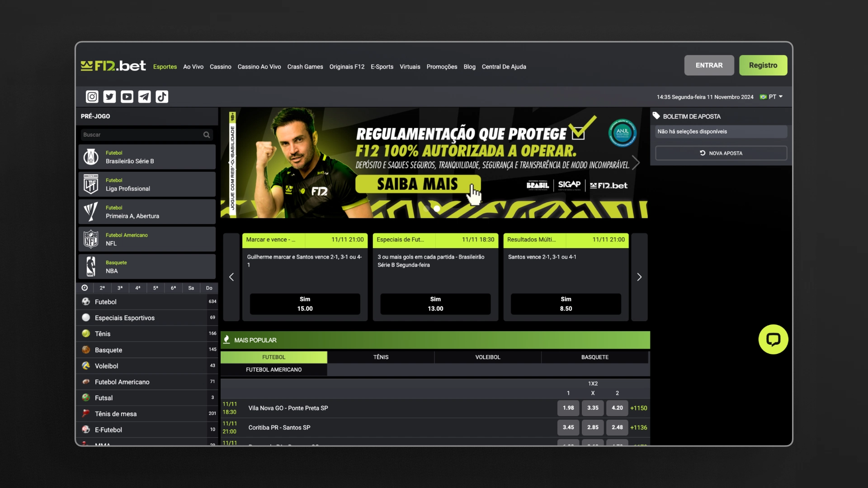The height and width of the screenshot is (488, 868).
Task: Click the Futebol Americano ball icon
Action: click(x=86, y=382)
